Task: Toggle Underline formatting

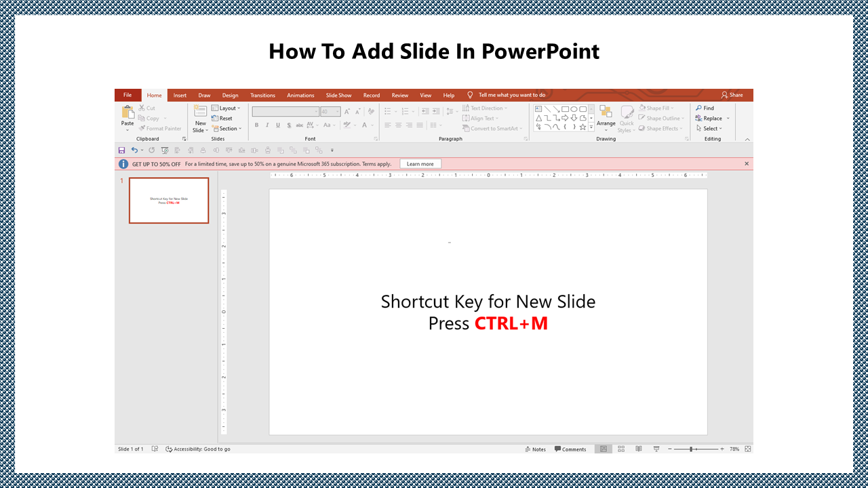Action: (278, 125)
